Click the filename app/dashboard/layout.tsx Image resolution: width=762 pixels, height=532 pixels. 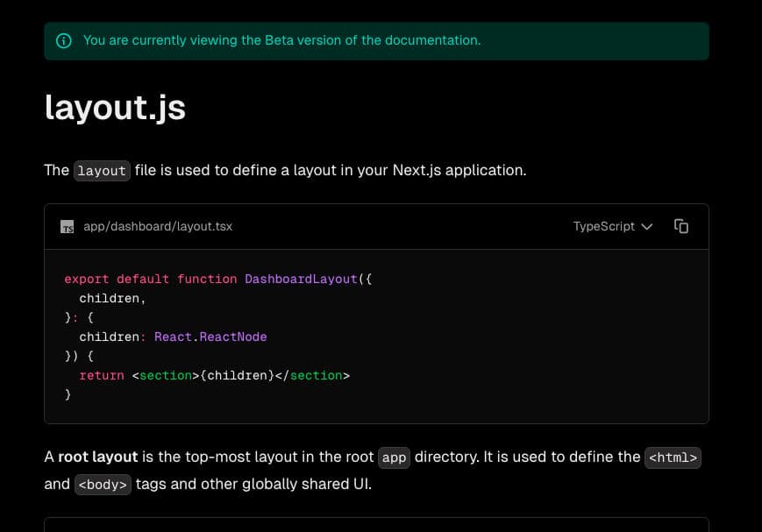(157, 226)
